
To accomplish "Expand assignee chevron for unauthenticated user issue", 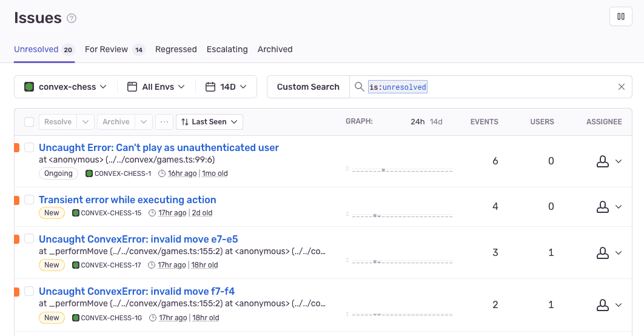I will (x=619, y=161).
